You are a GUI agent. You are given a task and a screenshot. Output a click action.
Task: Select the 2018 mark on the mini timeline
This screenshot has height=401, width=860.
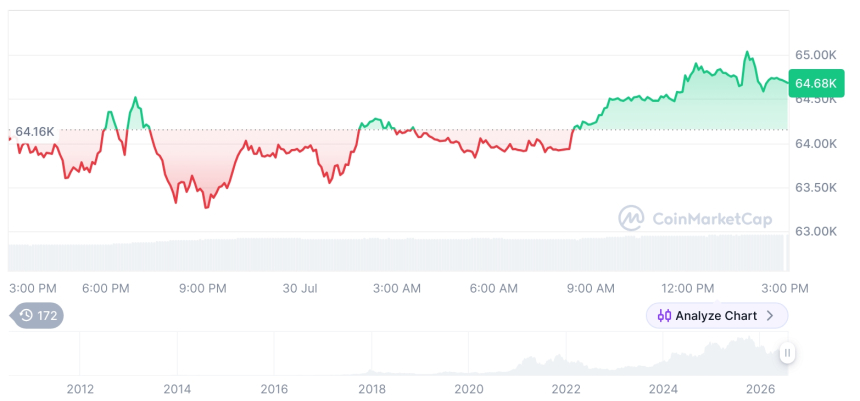tap(372, 389)
